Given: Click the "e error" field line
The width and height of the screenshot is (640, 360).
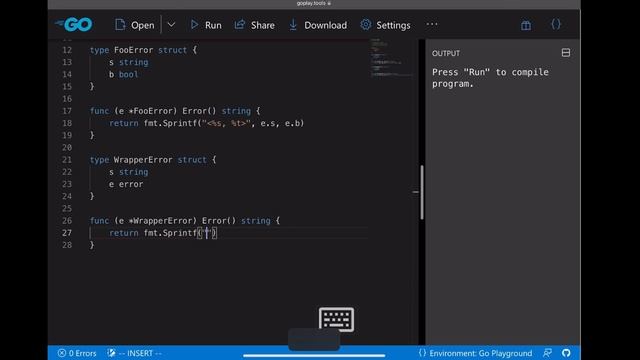Looking at the screenshot, I should point(126,184).
